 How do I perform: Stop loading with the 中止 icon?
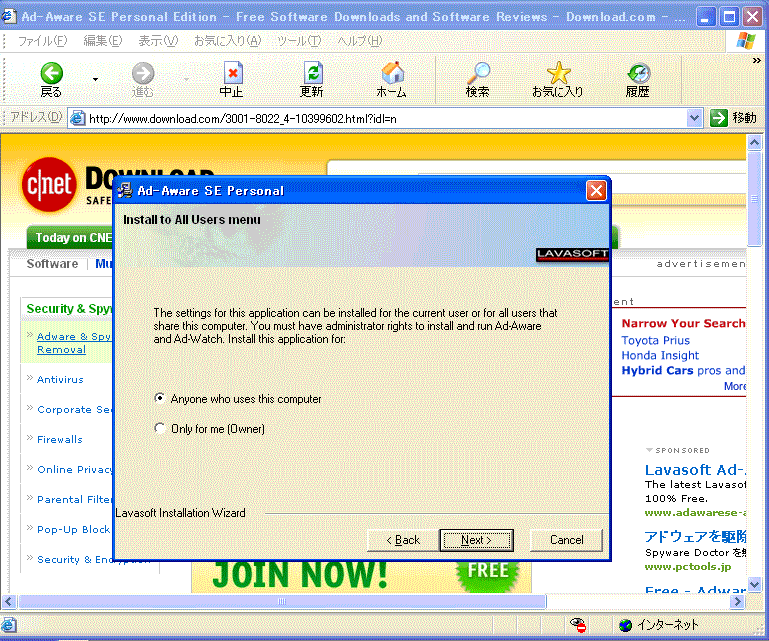233,73
